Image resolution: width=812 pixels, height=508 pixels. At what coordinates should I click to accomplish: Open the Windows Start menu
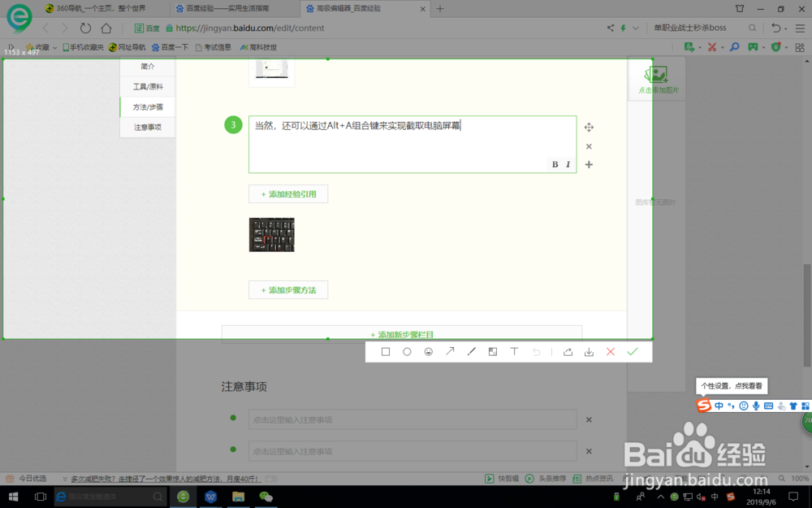(14, 497)
